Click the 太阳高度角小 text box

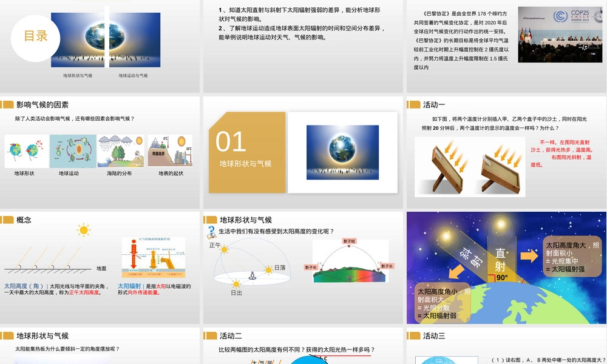pyautogui.click(x=443, y=303)
